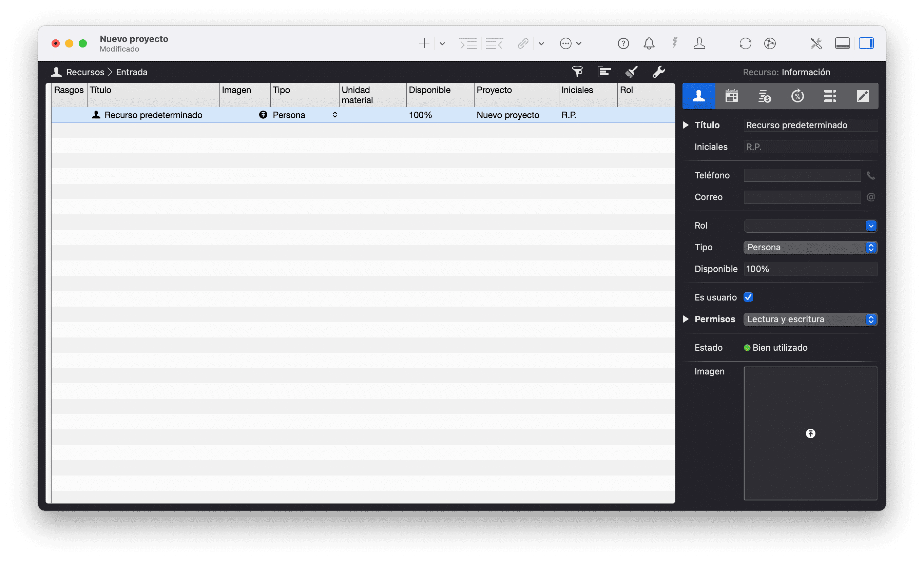Click the sync arrows icon
924x561 pixels.
[x=745, y=43]
